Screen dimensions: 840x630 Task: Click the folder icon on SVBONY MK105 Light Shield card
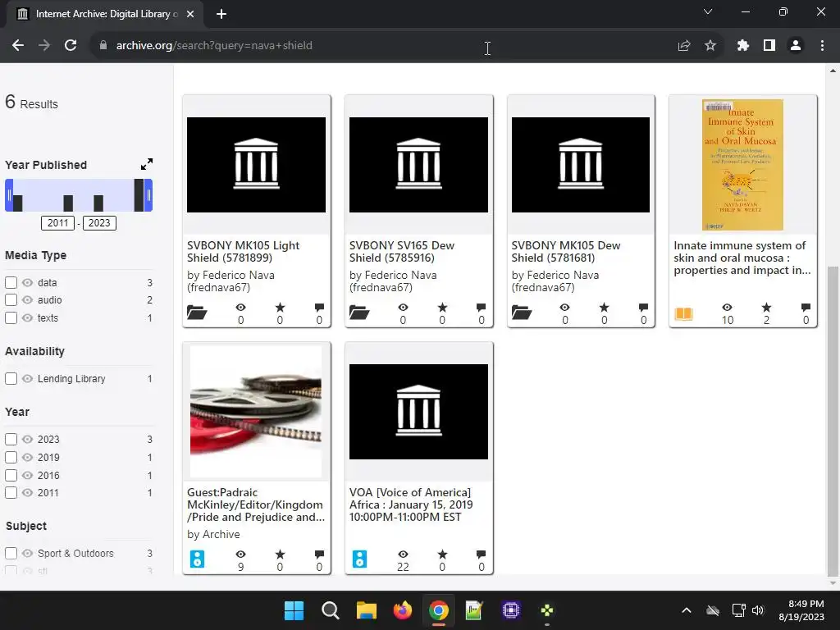tap(197, 312)
